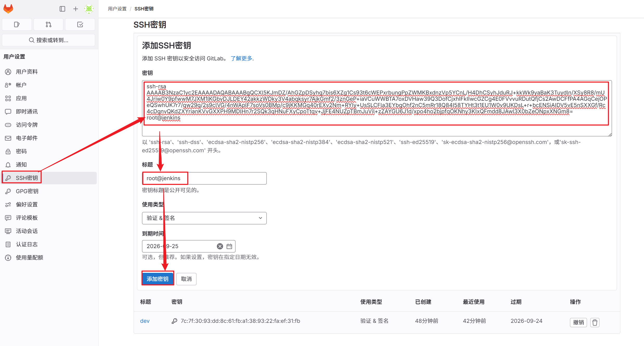Viewport: 644px width, 346px height.
Task: Select 偏好设置 in the sidebar
Action: [x=27, y=204]
